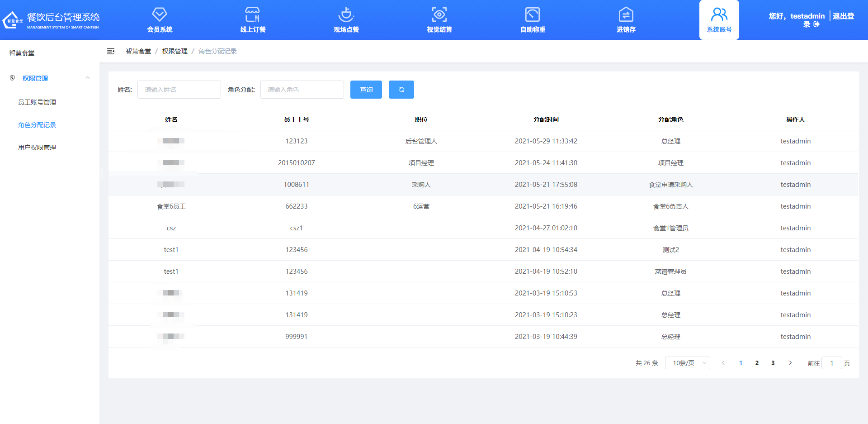Click the 退出登录 logout link
This screenshot has height=424, width=868.
tap(843, 16)
